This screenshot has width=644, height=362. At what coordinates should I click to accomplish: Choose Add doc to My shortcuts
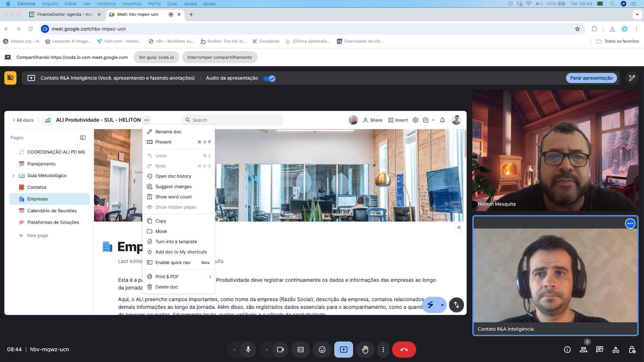coord(179,252)
